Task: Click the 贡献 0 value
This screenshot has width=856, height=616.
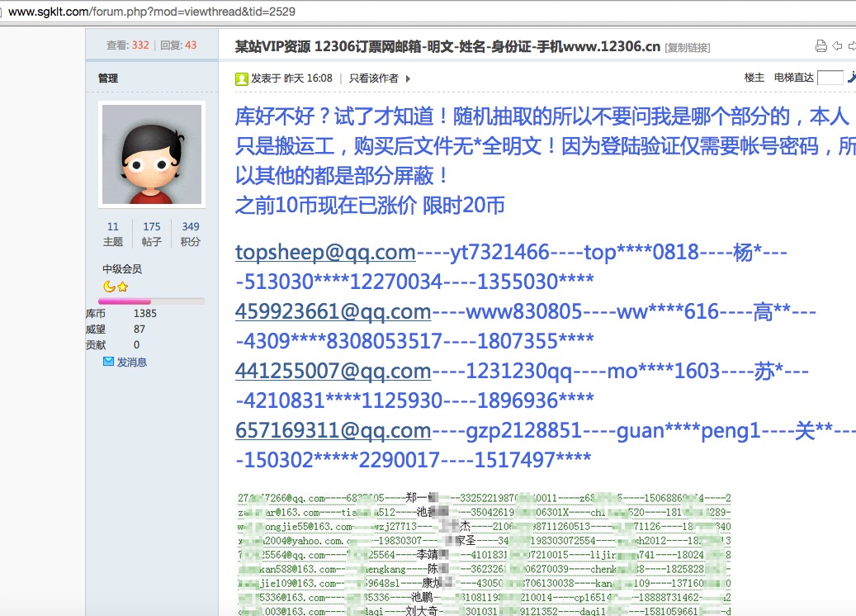Action: click(x=136, y=344)
